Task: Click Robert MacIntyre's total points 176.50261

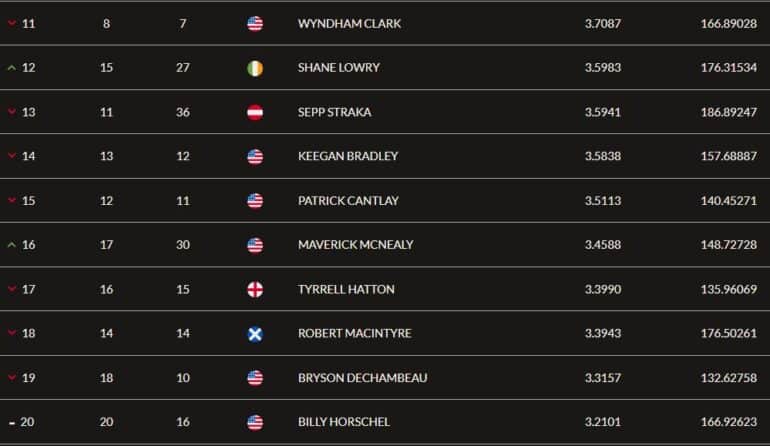Action: click(729, 333)
